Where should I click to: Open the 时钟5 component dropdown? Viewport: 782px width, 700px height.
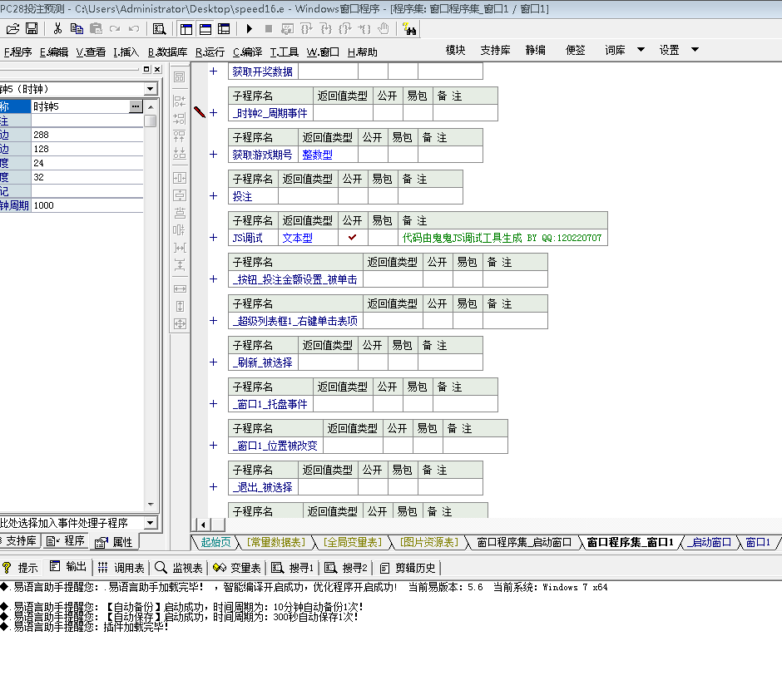(x=151, y=89)
